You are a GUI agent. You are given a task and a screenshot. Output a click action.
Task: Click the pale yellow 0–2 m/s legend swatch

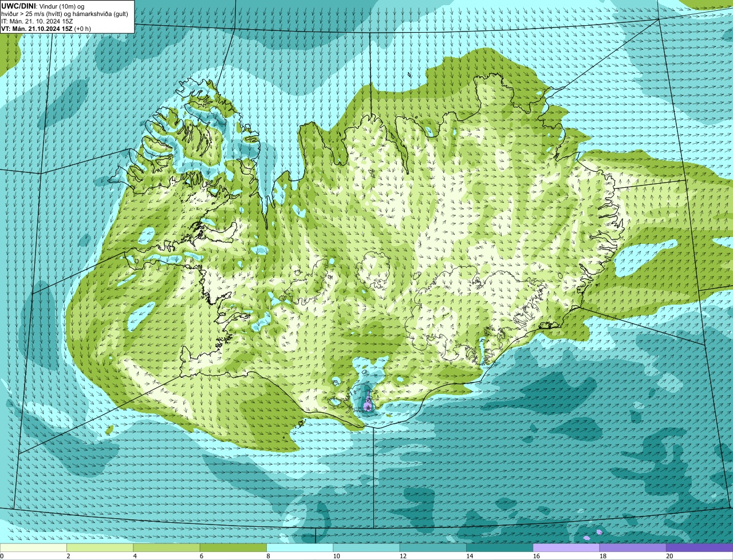coord(33,548)
